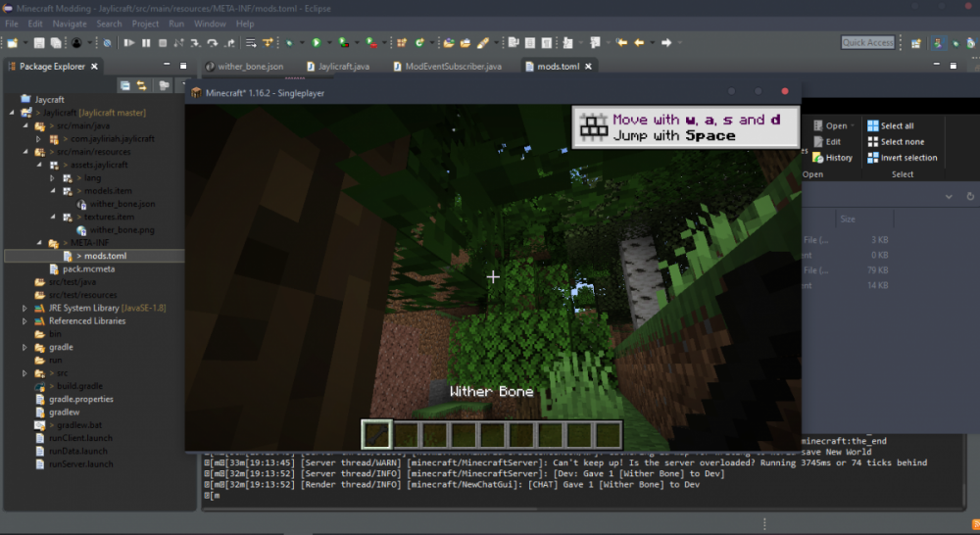Screen dimensions: 980x535
Task: Click History in file explorer window
Action: pyautogui.click(x=832, y=158)
